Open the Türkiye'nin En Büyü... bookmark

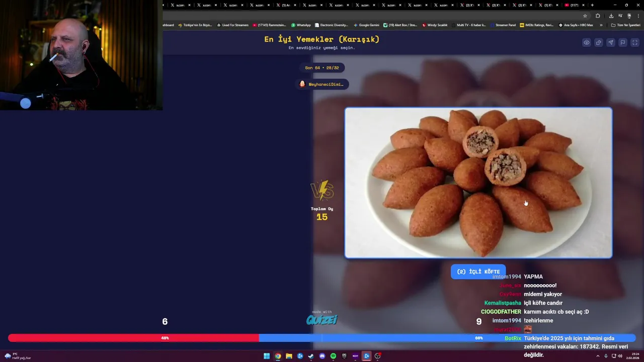[195, 25]
